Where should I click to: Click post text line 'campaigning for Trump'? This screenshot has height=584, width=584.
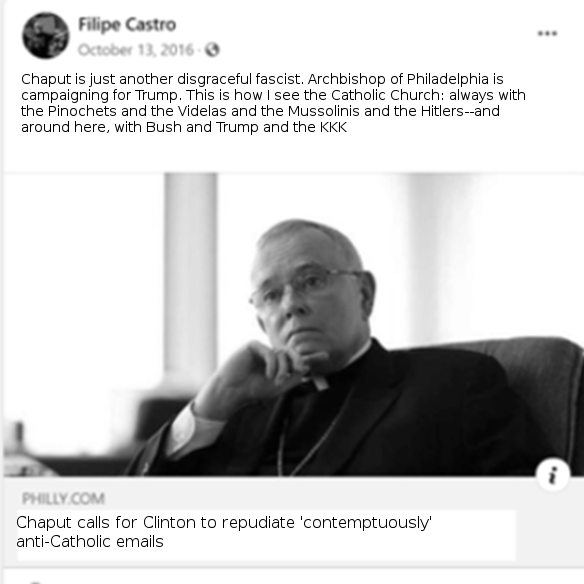pos(273,95)
